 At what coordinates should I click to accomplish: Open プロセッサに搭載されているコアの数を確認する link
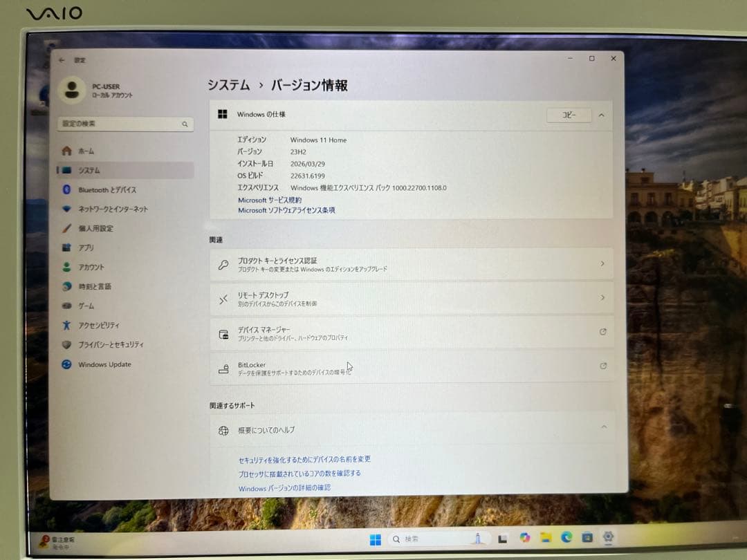coord(299,474)
